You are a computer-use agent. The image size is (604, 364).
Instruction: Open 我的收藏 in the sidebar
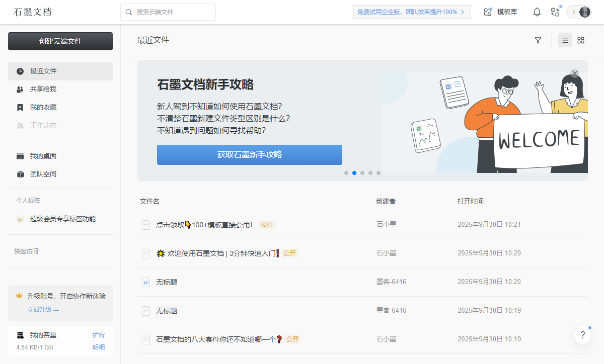60,108
